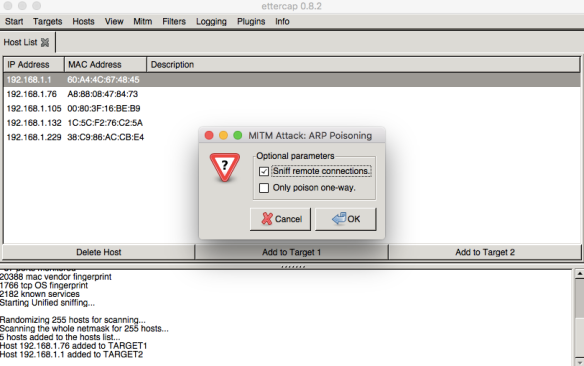Click the Delete Host button

pos(98,252)
